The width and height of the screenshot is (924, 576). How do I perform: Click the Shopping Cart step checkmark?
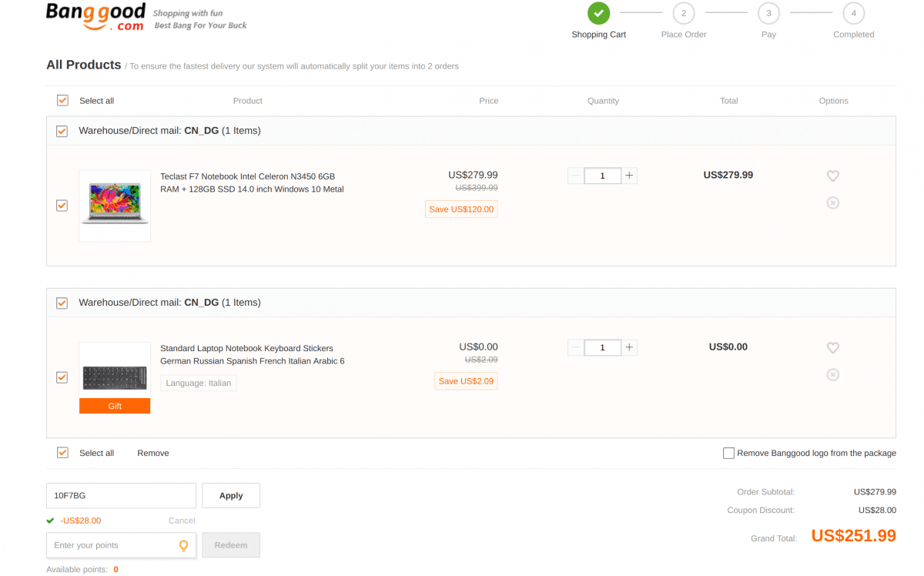(598, 13)
